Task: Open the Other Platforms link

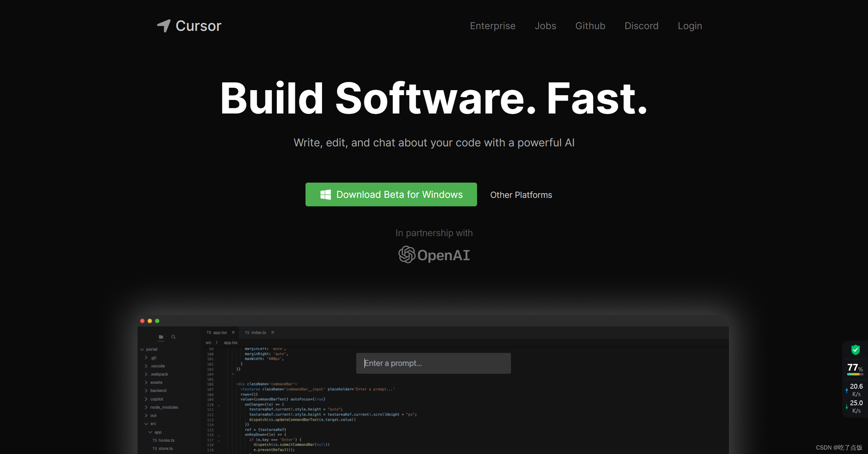Action: [x=521, y=195]
